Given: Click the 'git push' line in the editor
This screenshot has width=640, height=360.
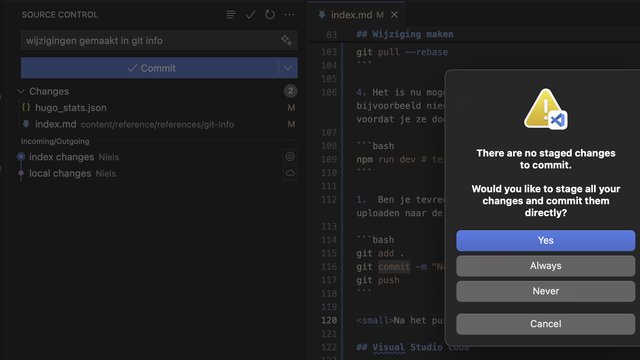Looking at the screenshot, I should coord(378,280).
